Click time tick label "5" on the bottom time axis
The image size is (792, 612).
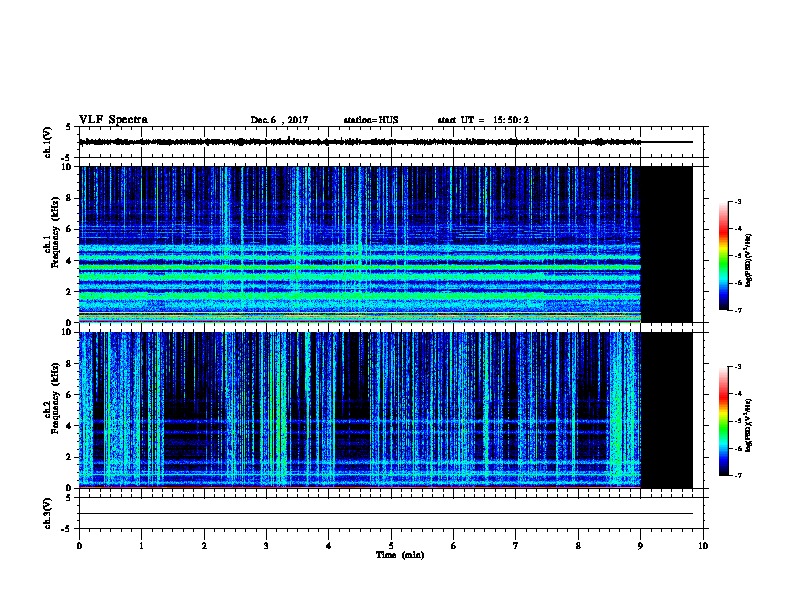pyautogui.click(x=391, y=546)
